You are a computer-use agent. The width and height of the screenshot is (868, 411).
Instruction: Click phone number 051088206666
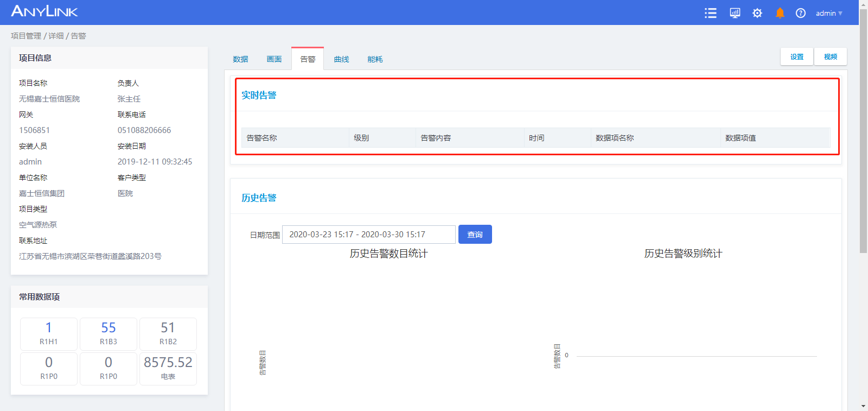(144, 130)
